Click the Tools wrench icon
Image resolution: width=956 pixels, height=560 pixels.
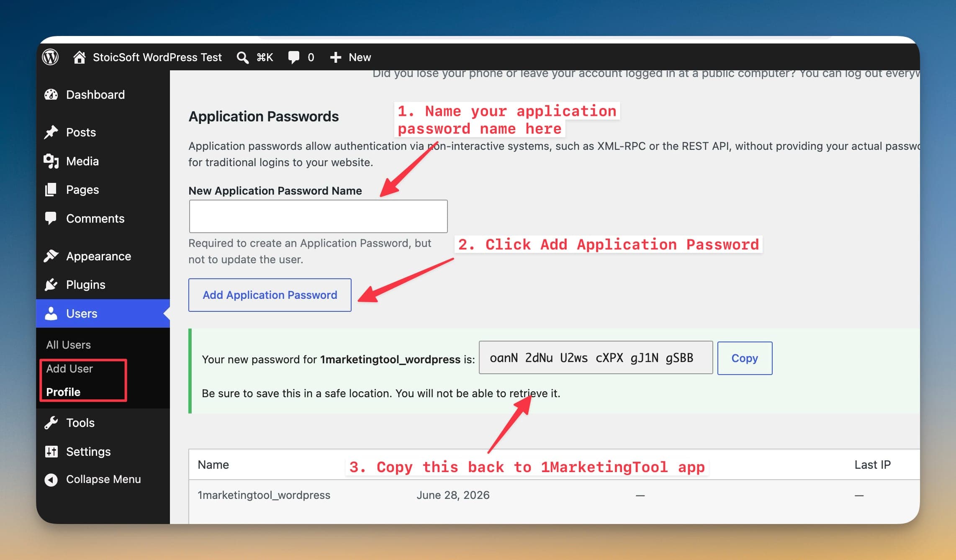pyautogui.click(x=51, y=423)
